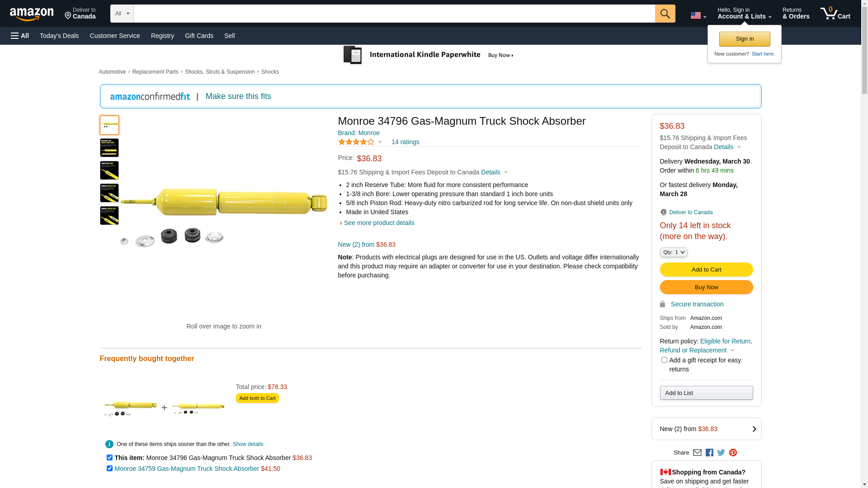
Task: Share via email icon
Action: (x=697, y=452)
